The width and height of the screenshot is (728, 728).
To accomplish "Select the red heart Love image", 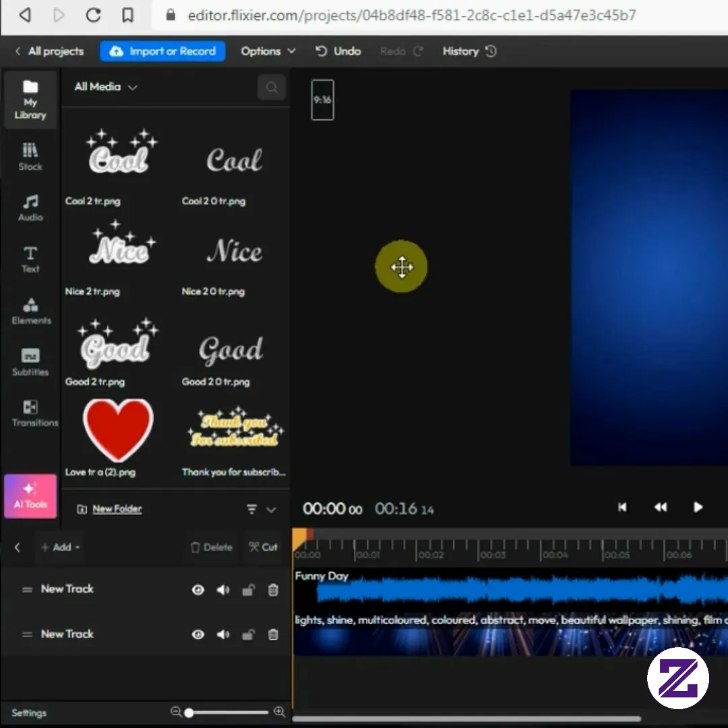I will pos(118,429).
